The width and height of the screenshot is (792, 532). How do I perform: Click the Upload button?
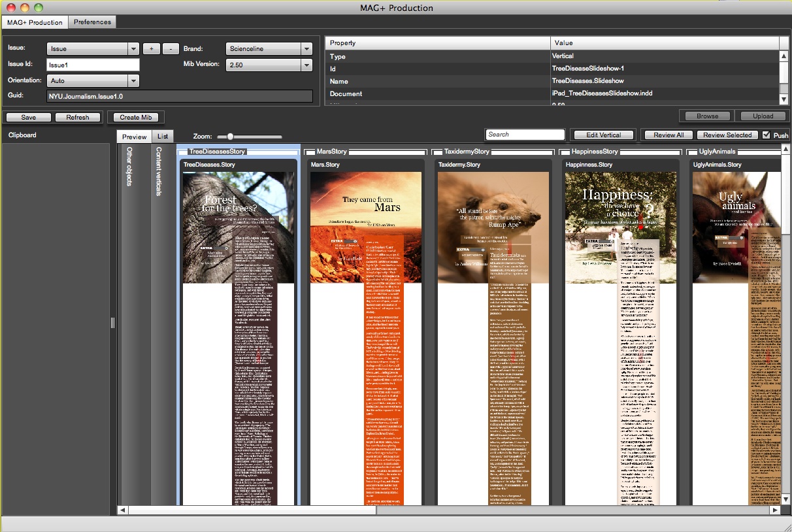[763, 116]
